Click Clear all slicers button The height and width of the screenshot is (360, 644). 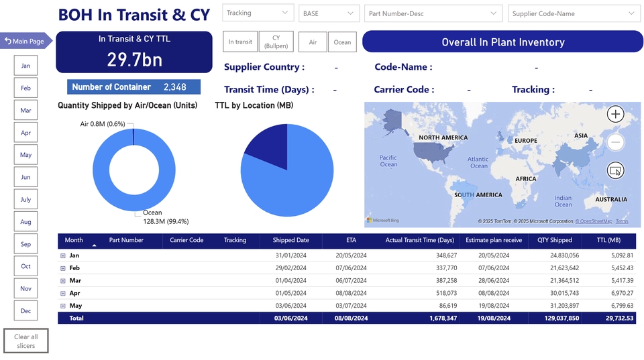(x=26, y=341)
